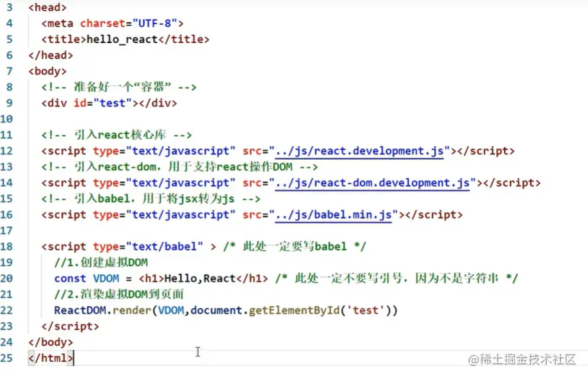Click type="text/javascript" on line 12
This screenshot has height=378, width=588.
[164, 151]
